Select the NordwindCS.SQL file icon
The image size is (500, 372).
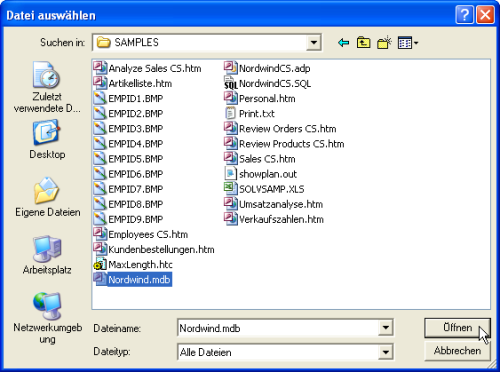[x=231, y=83]
